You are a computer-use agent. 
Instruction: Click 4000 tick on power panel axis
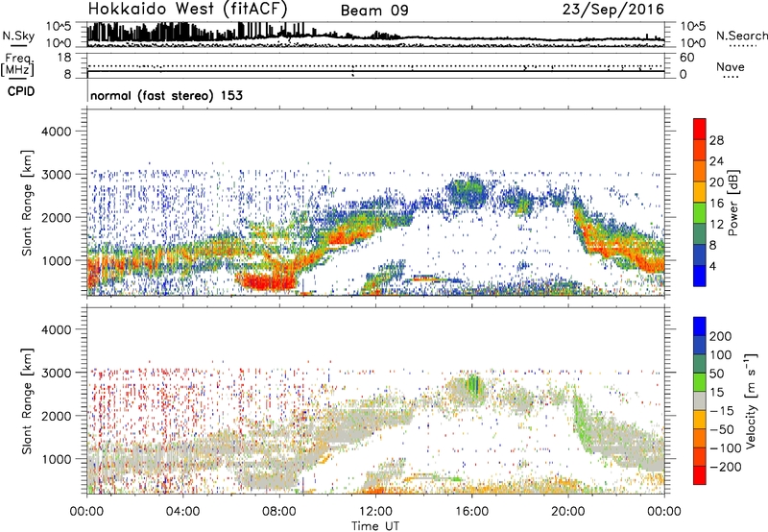pos(56,132)
